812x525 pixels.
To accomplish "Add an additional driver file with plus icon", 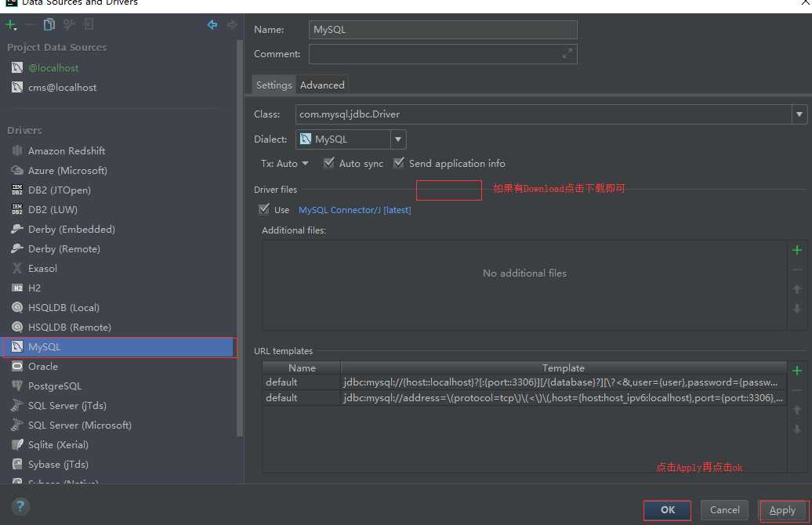I will tap(797, 250).
